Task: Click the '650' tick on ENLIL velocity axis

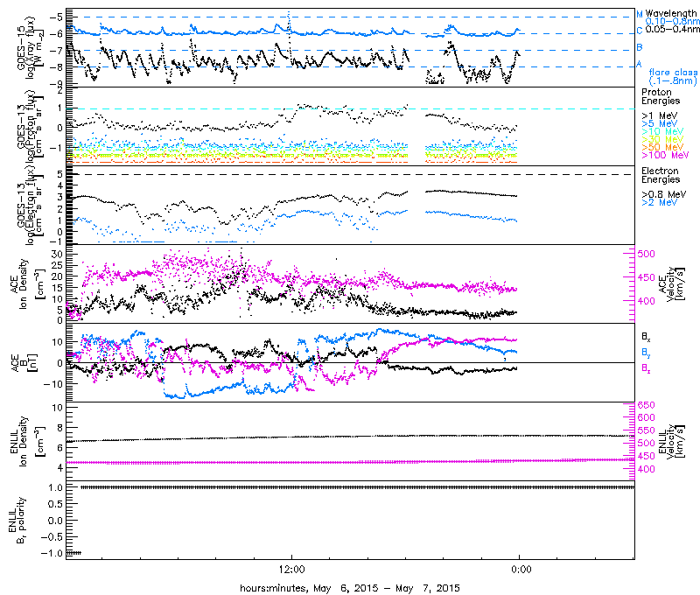Action: pos(646,405)
